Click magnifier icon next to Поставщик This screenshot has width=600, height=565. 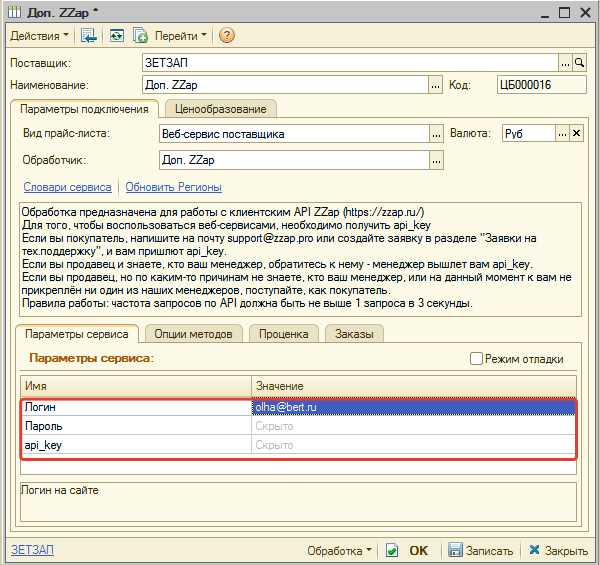[579, 63]
